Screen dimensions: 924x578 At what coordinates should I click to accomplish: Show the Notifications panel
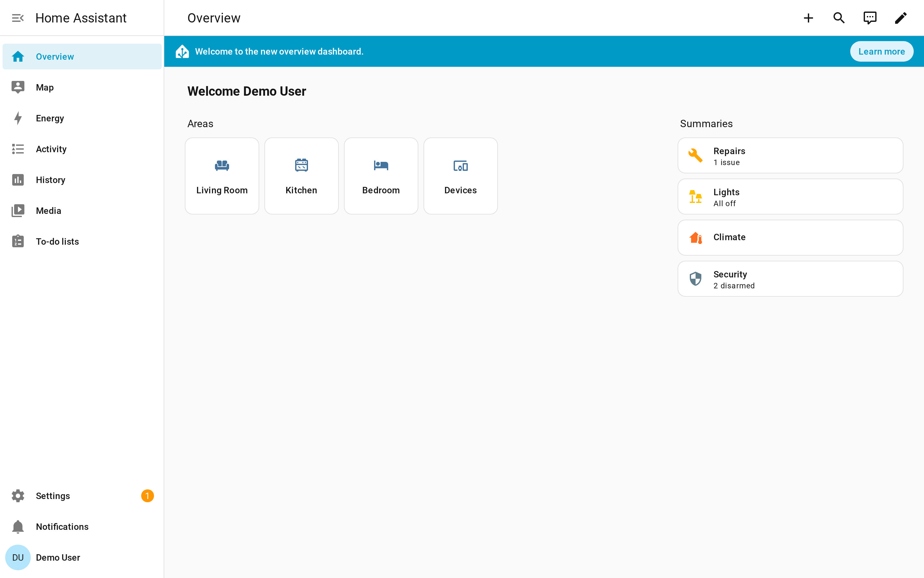[x=82, y=527]
